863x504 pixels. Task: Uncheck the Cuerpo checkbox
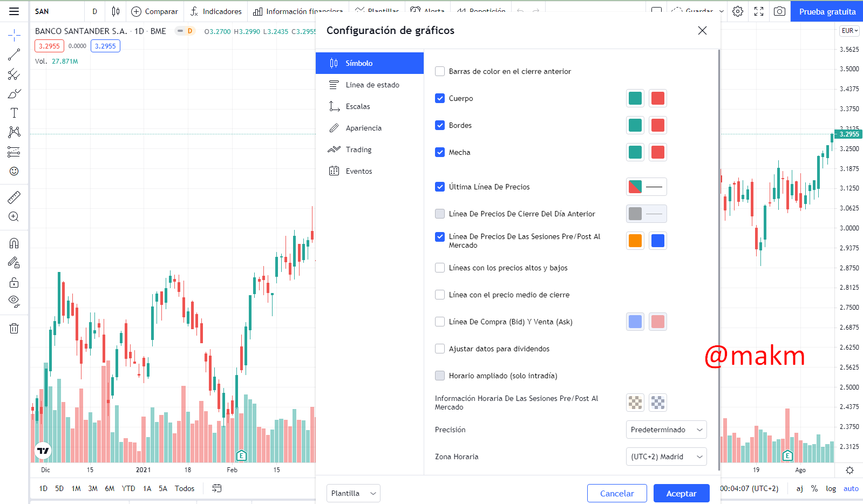(x=440, y=98)
